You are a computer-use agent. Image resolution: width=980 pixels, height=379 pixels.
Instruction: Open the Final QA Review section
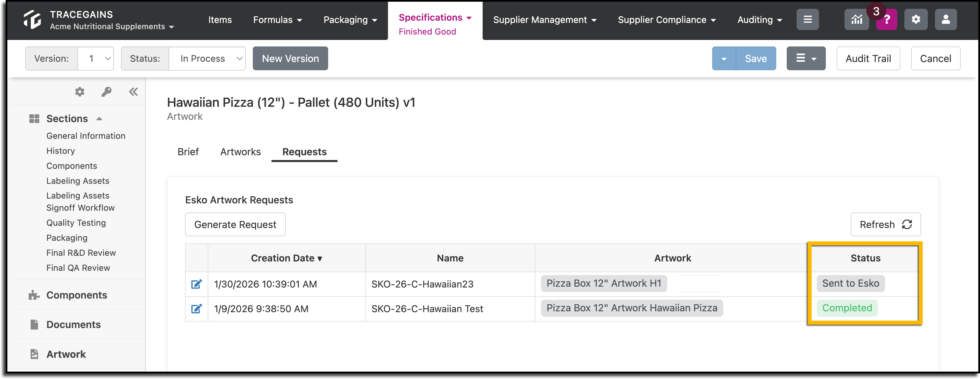coord(78,268)
